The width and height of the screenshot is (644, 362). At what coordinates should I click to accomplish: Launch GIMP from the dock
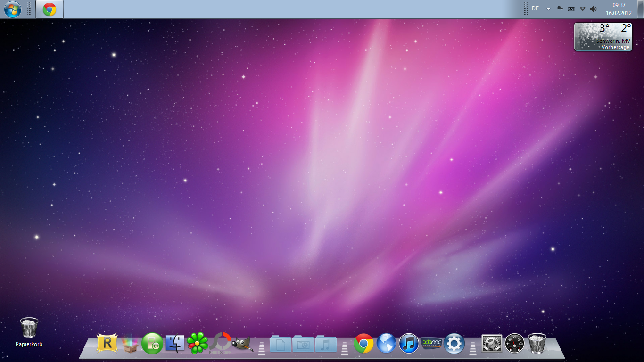pyautogui.click(x=243, y=344)
